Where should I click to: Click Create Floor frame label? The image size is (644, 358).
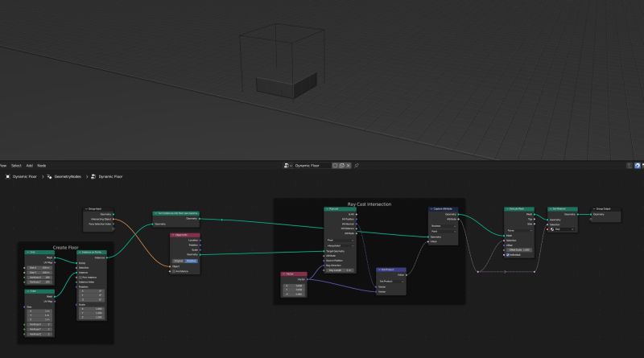pyautogui.click(x=66, y=248)
